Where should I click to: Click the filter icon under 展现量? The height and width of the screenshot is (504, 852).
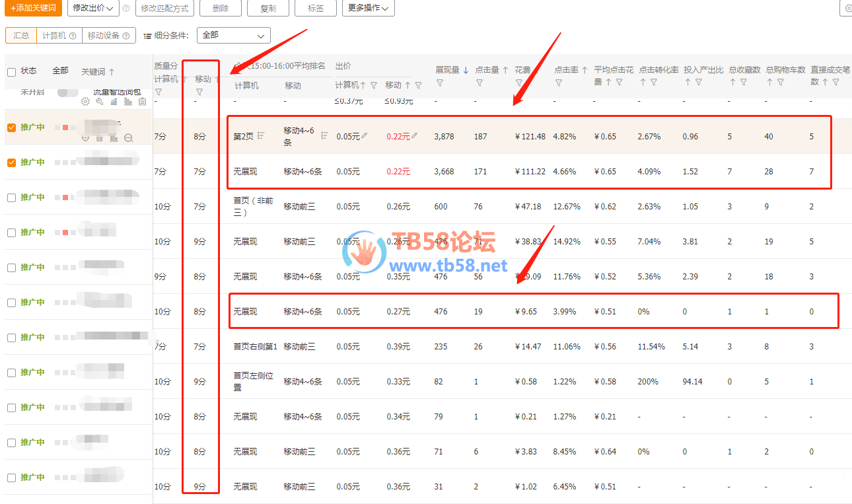(439, 83)
